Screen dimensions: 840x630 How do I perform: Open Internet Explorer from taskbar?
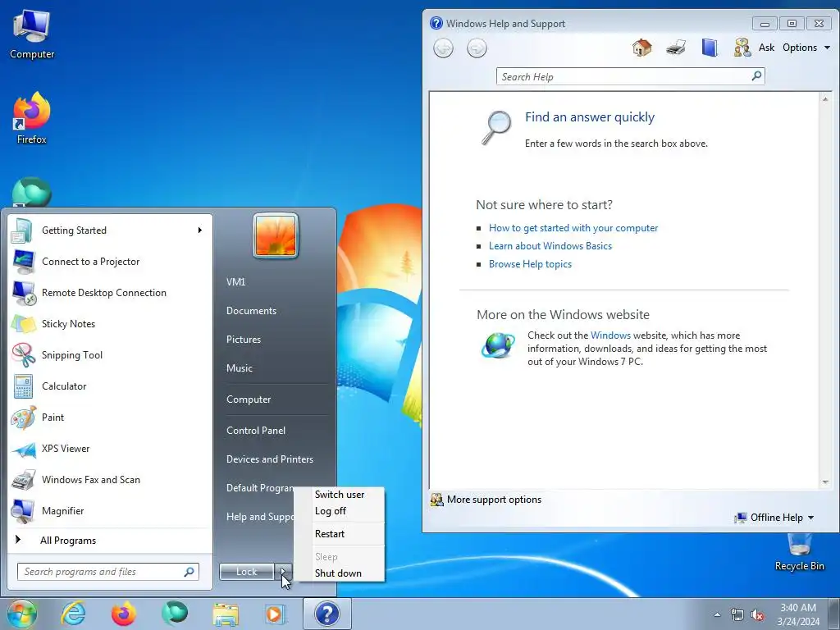tap(73, 614)
